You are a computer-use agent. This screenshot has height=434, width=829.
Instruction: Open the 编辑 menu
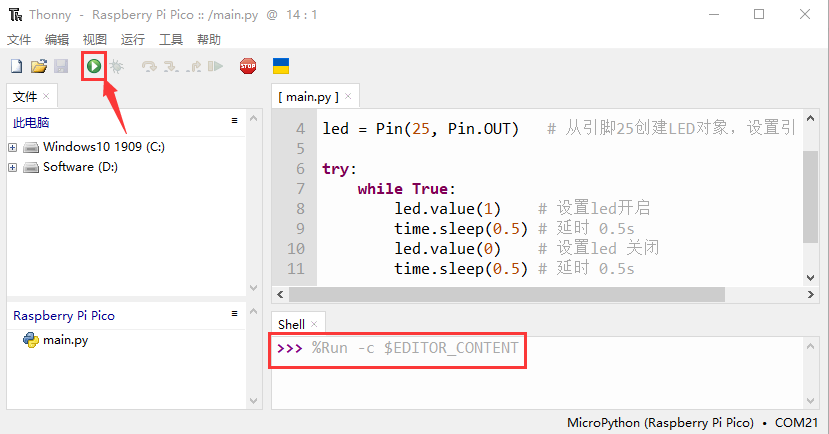click(57, 40)
